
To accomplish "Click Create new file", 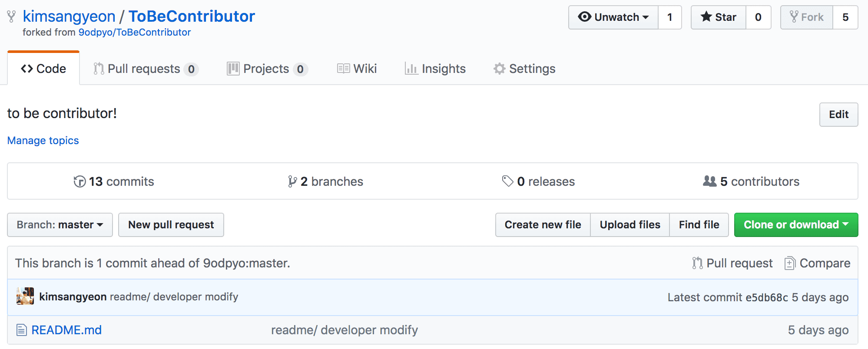I will pyautogui.click(x=543, y=225).
